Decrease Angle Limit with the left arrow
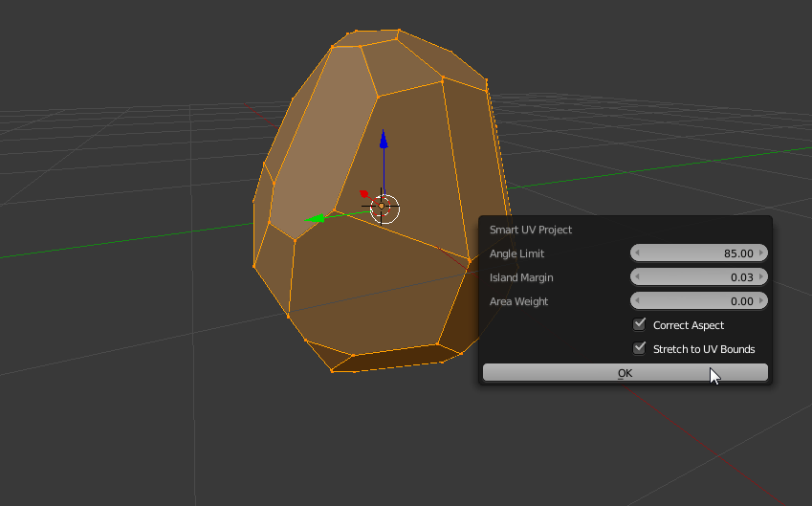812x506 pixels. coord(638,253)
